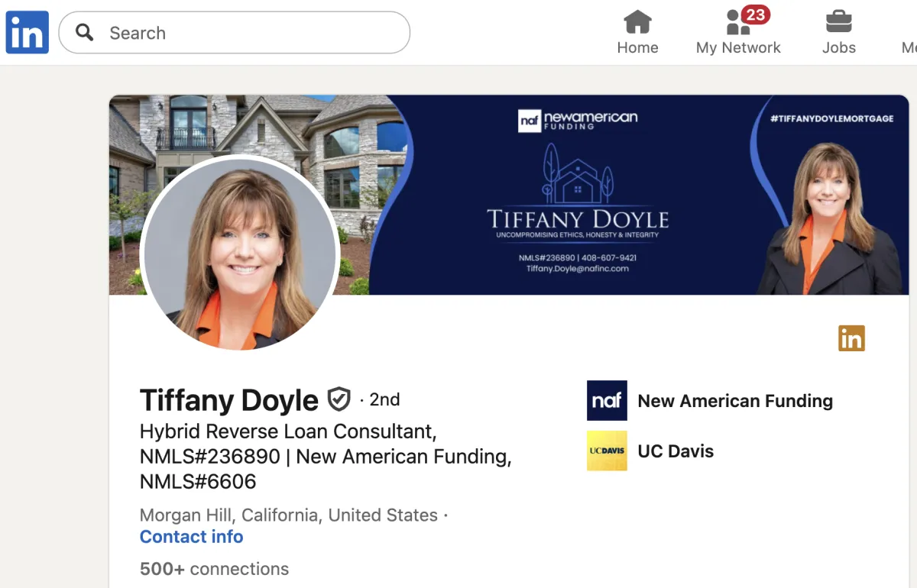Screen dimensions: 917x588
Task: Open My Network people icon
Action: tap(737, 22)
